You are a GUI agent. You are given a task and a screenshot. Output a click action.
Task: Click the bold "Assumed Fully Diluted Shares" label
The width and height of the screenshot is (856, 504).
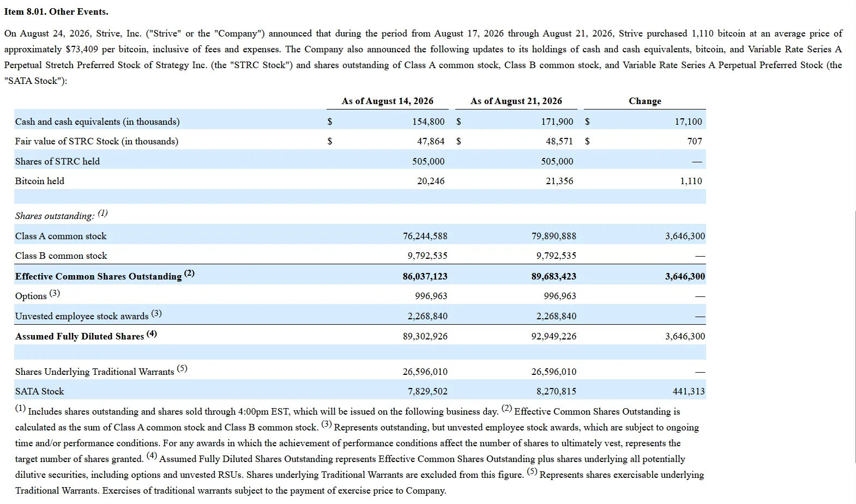click(x=80, y=336)
